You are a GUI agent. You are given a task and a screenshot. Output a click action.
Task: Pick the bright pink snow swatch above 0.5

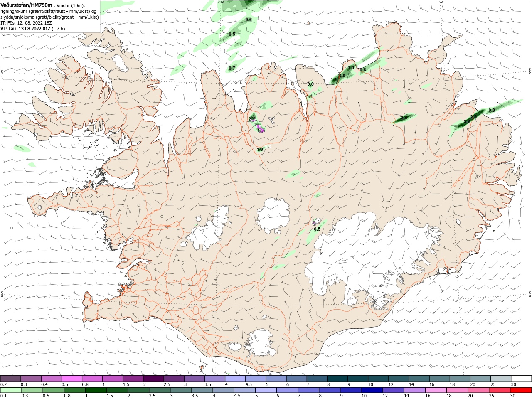coord(71,379)
